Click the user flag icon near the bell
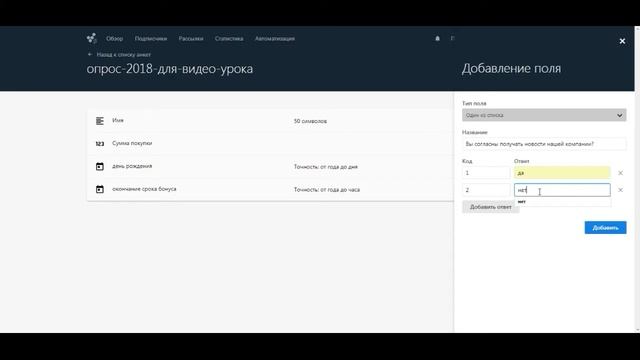The height and width of the screenshot is (360, 640). pyautogui.click(x=452, y=38)
